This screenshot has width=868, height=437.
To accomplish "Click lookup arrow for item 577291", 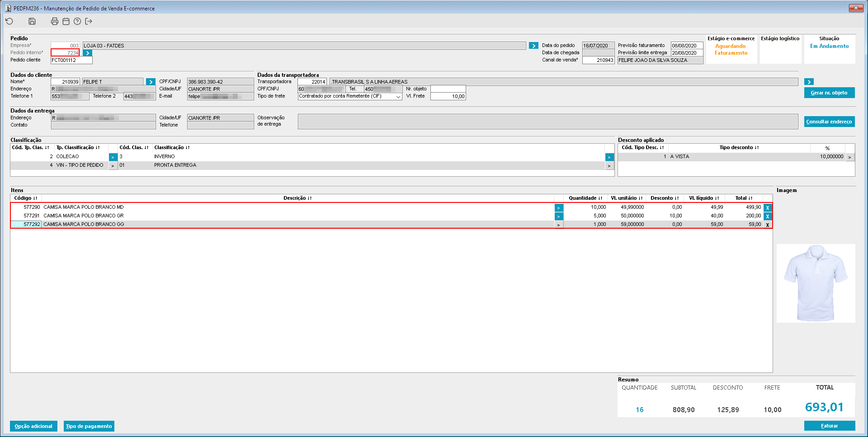I will tap(559, 216).
